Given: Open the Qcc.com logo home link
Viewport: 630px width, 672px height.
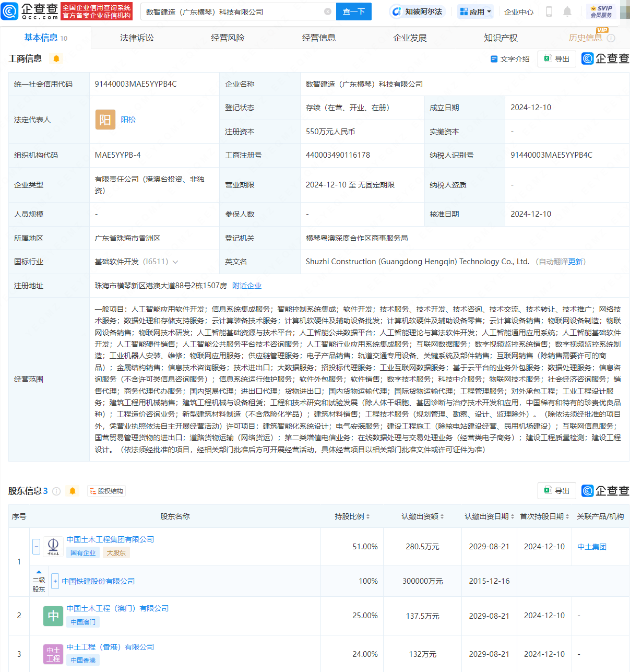Looking at the screenshot, I should point(30,11).
